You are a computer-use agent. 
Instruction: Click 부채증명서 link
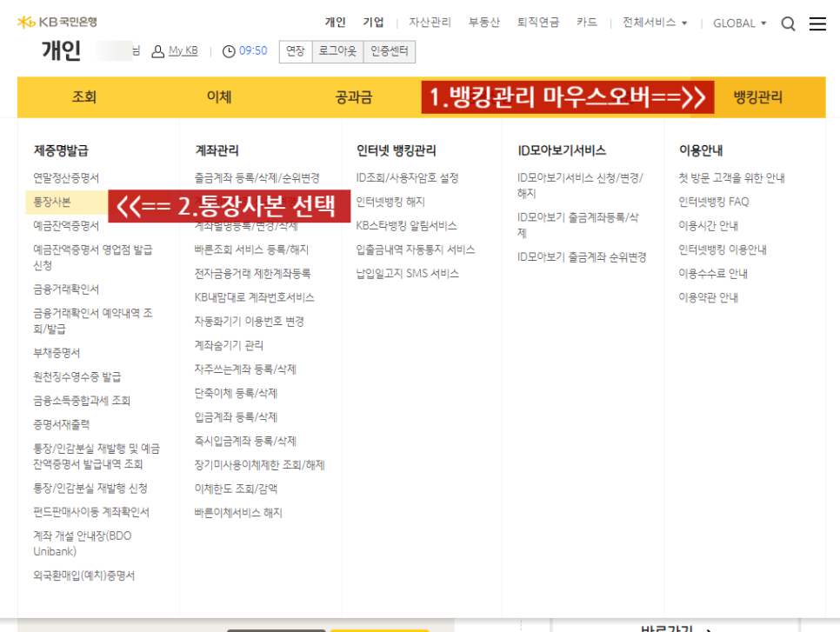[x=57, y=353]
